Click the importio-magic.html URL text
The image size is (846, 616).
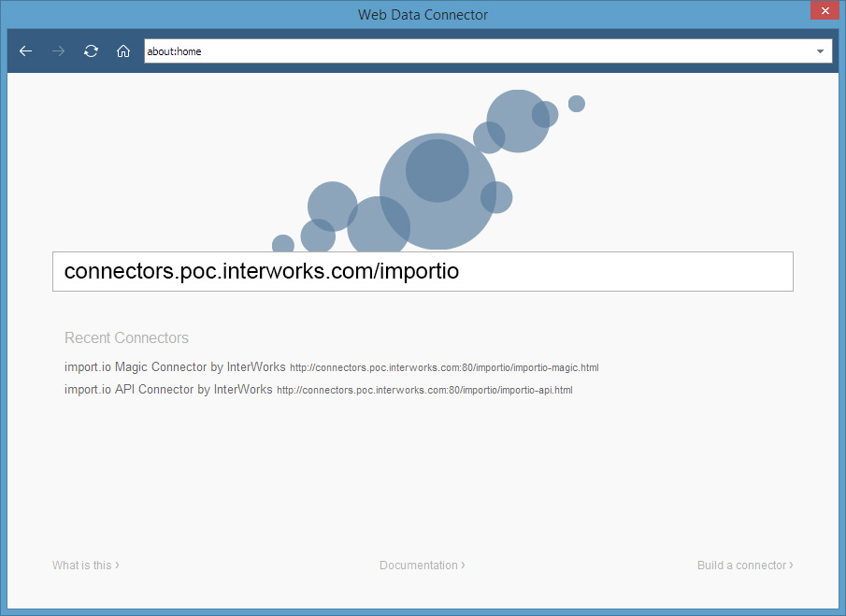(444, 368)
